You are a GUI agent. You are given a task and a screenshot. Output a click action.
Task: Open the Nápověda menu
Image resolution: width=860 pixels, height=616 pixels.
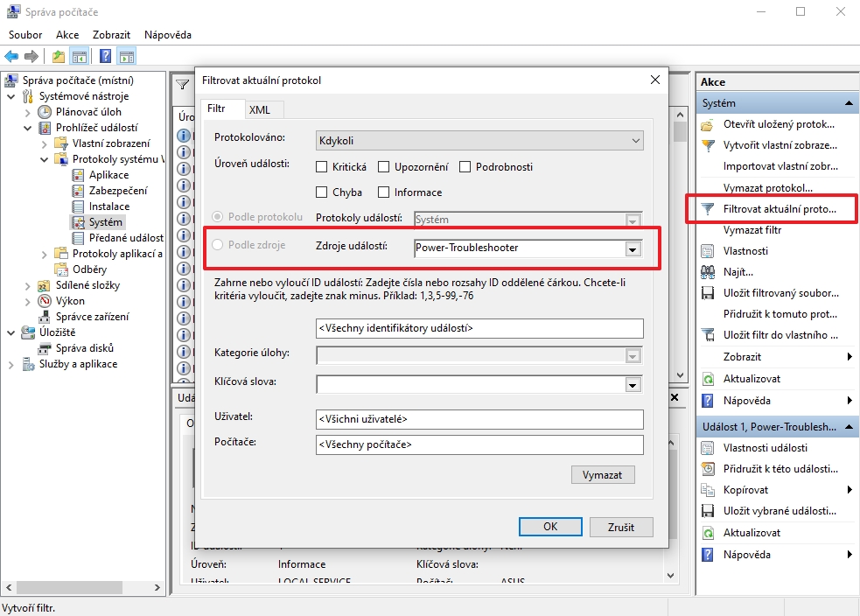point(168,34)
